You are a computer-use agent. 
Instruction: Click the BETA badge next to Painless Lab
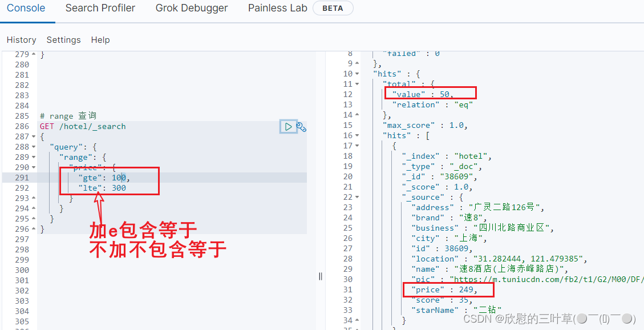click(x=333, y=8)
